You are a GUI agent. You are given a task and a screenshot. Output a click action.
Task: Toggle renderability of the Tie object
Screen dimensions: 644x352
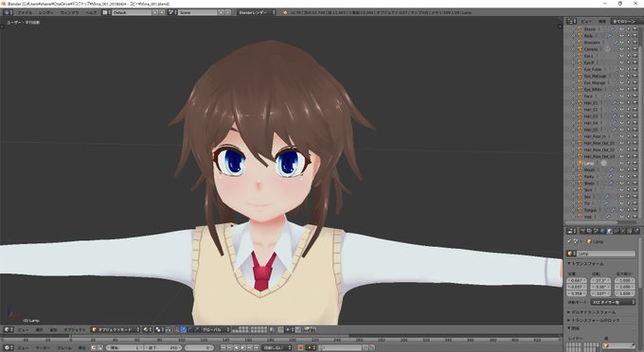pos(635,203)
